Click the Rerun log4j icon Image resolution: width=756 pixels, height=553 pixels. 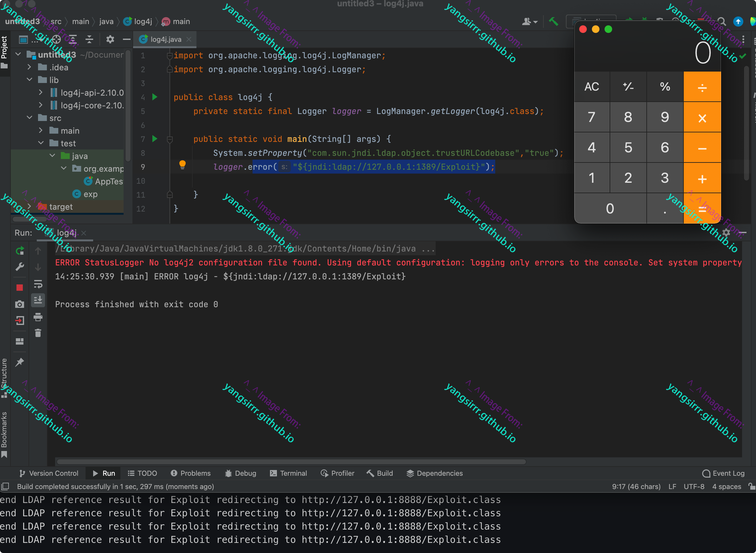coord(20,251)
